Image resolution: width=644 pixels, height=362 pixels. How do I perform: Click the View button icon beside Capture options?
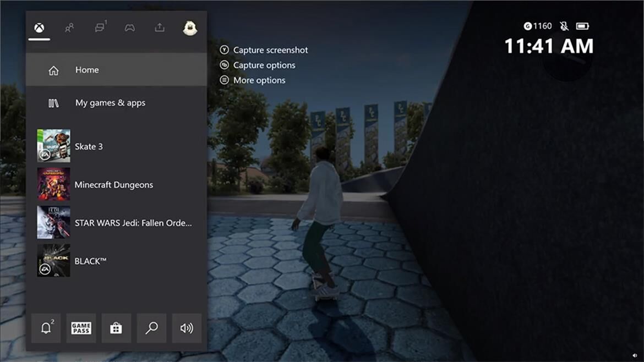[224, 65]
